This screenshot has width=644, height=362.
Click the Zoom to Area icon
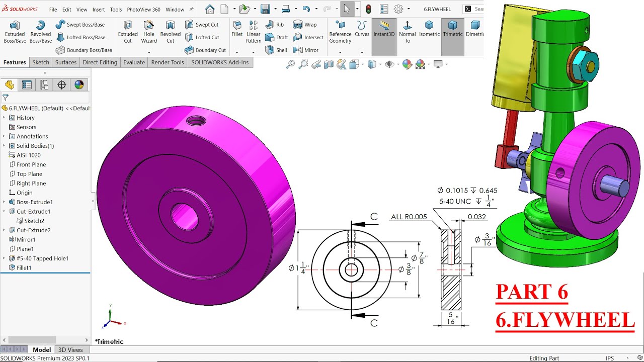coord(303,64)
